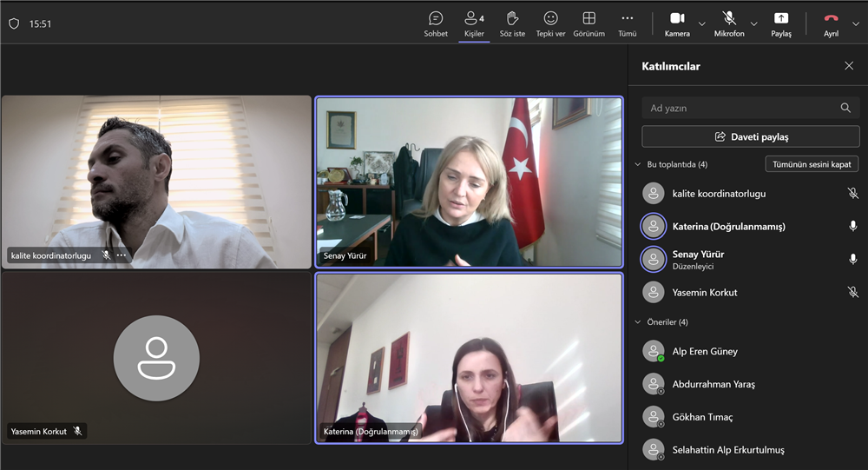Image resolution: width=868 pixels, height=470 pixels.
Task: Open the Görünüm view options
Action: (x=589, y=23)
